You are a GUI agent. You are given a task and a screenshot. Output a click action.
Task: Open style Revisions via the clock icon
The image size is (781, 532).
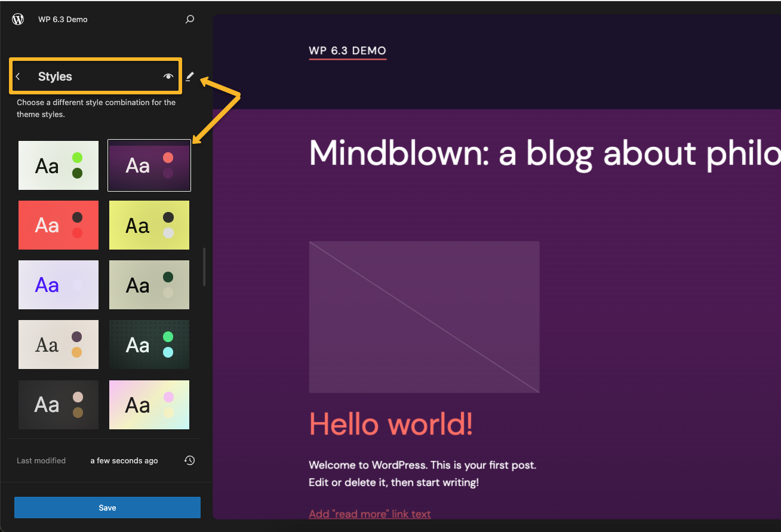189,460
